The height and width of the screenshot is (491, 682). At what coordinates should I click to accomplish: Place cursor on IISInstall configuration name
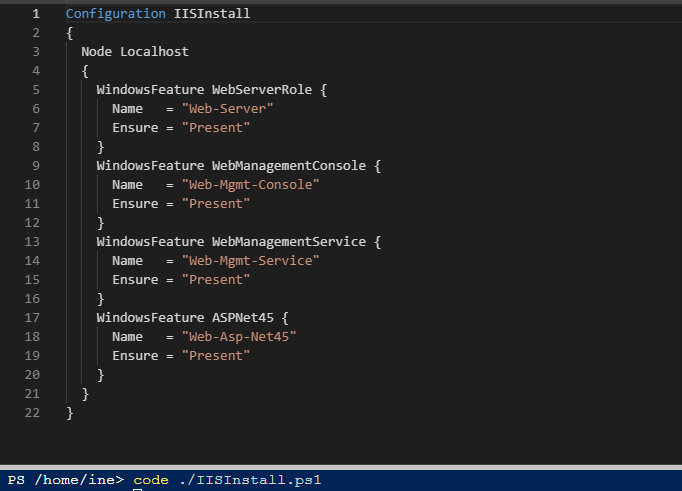tap(212, 14)
